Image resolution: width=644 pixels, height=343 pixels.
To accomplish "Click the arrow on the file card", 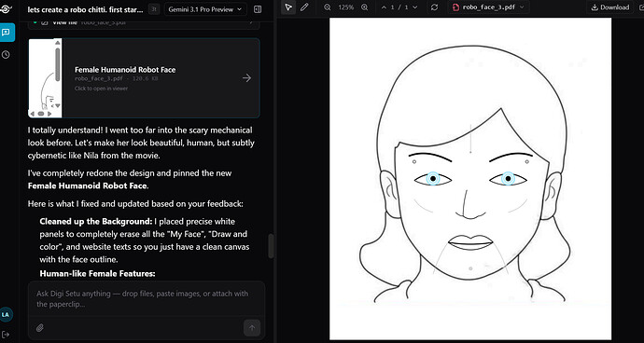I will (246, 78).
